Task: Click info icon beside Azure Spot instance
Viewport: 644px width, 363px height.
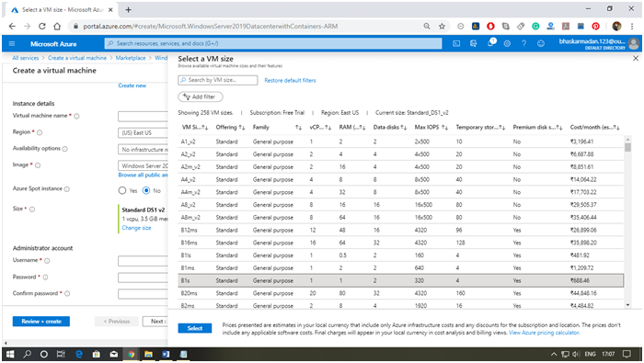Action: 67,189
